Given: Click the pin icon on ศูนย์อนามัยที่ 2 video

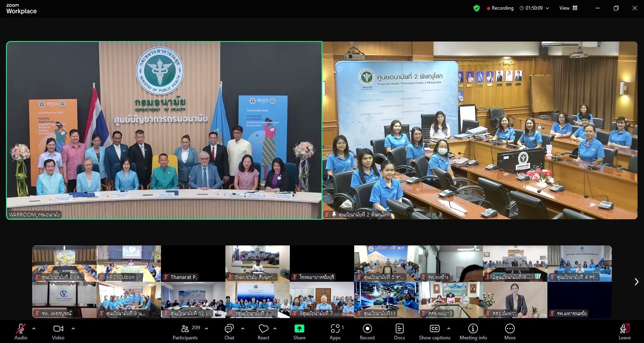Looking at the screenshot, I should pos(334,214).
